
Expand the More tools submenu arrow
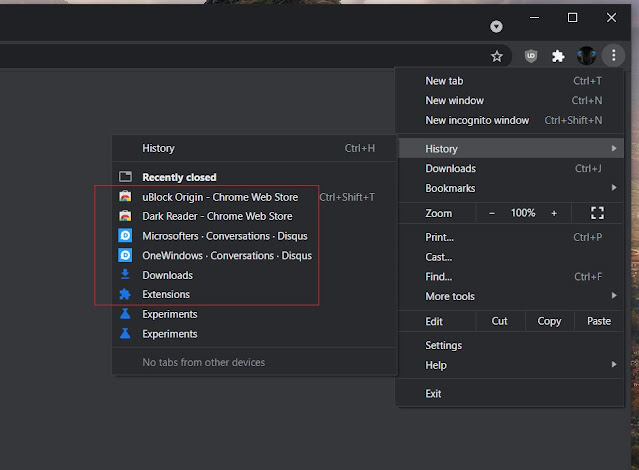coord(614,295)
